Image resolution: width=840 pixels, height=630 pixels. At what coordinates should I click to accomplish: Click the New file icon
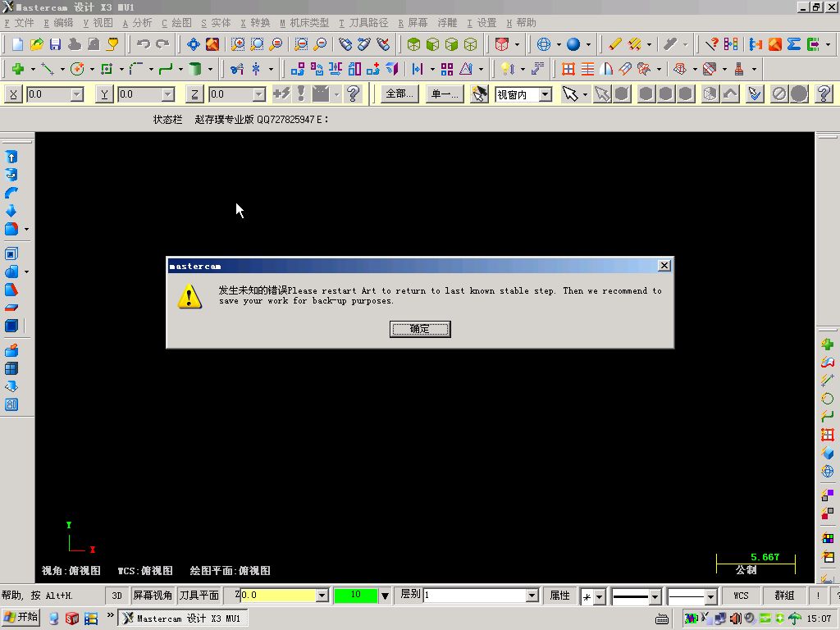click(18, 44)
